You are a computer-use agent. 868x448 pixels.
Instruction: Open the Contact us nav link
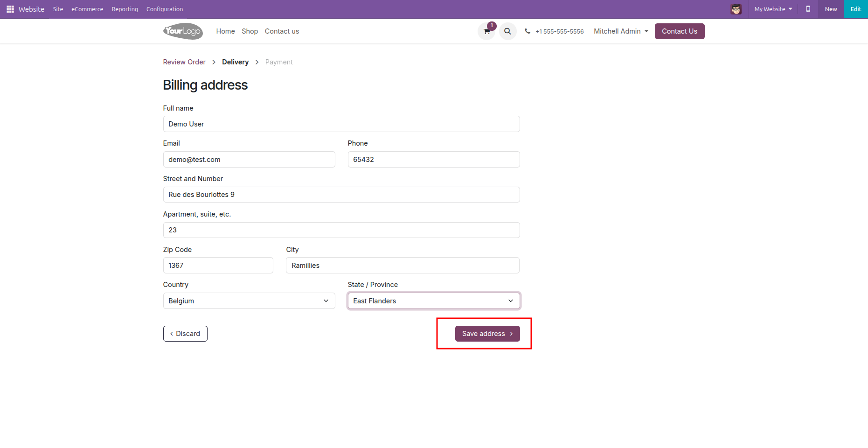pos(282,31)
